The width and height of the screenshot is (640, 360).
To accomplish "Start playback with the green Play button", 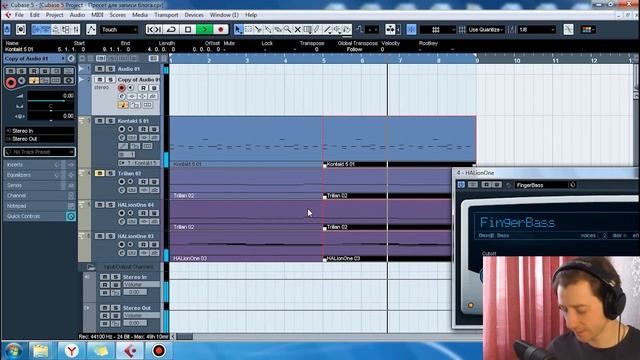I will point(204,29).
